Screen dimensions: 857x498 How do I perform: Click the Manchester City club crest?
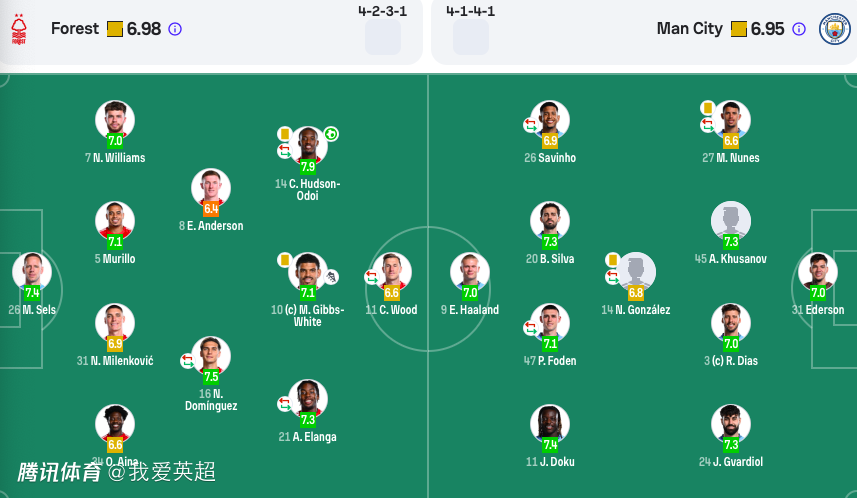coord(834,29)
